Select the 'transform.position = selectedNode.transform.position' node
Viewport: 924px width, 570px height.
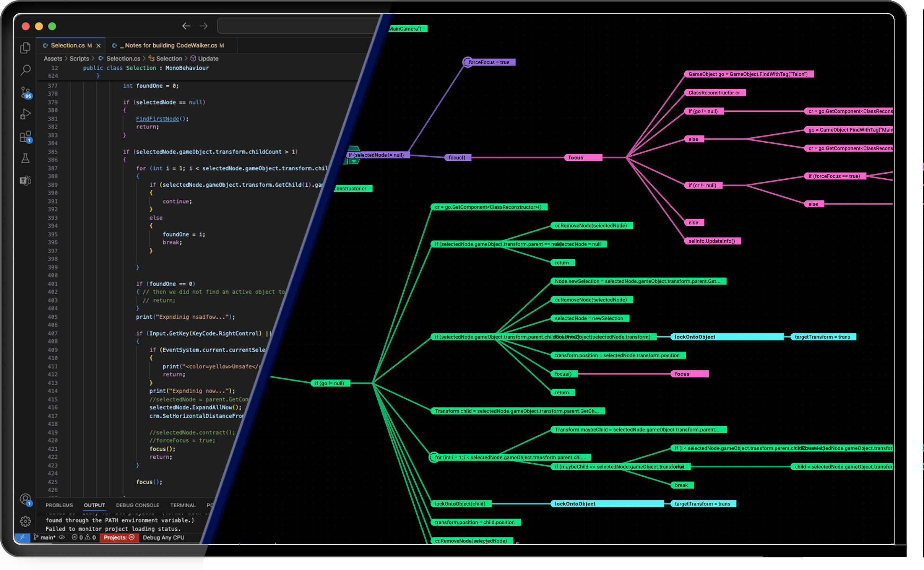[618, 355]
